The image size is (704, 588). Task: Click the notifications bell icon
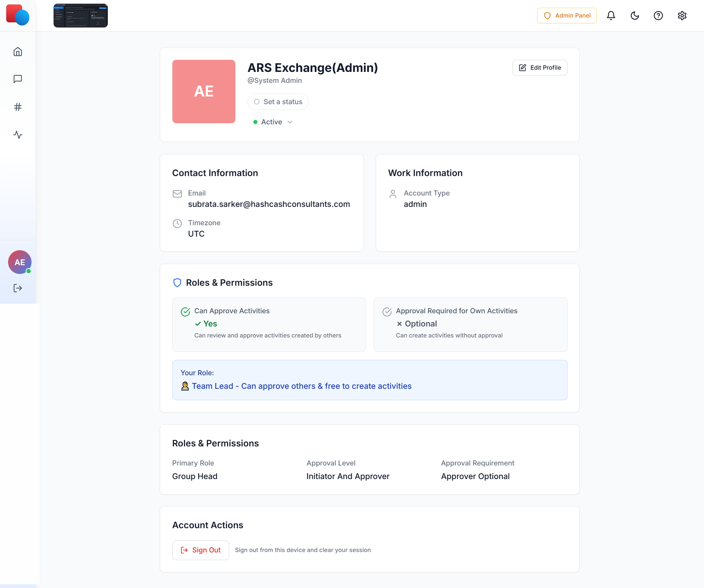click(611, 16)
